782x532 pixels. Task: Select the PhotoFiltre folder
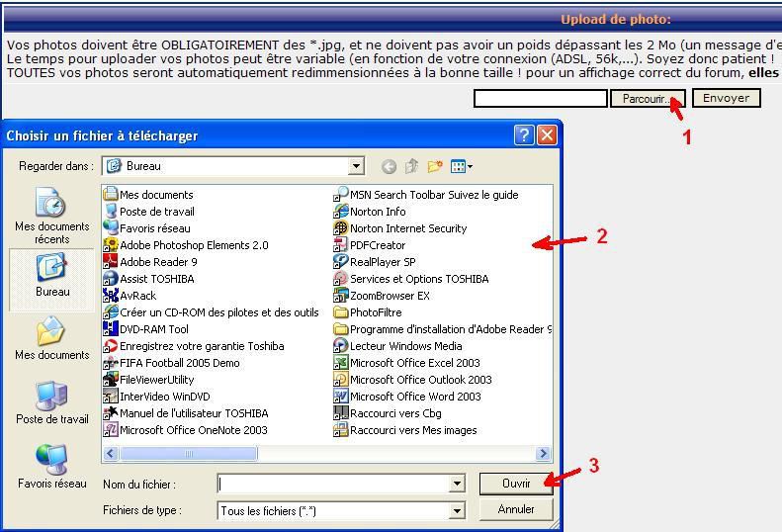(368, 312)
